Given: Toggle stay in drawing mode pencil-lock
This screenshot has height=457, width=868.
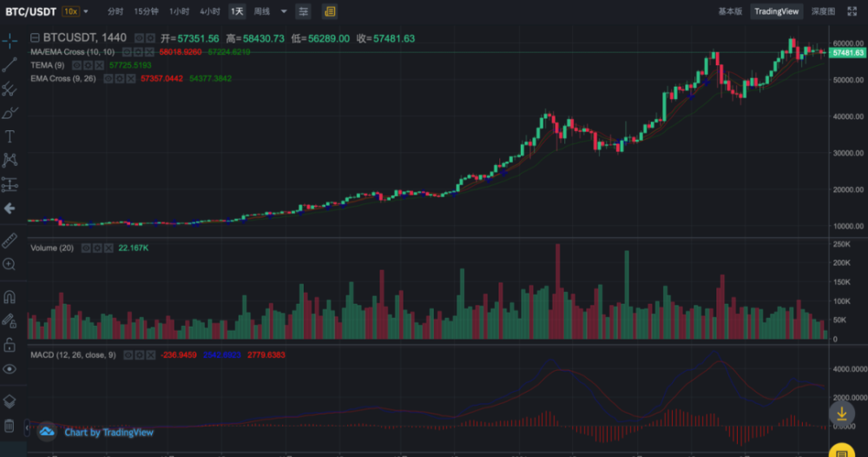Looking at the screenshot, I should (x=10, y=321).
